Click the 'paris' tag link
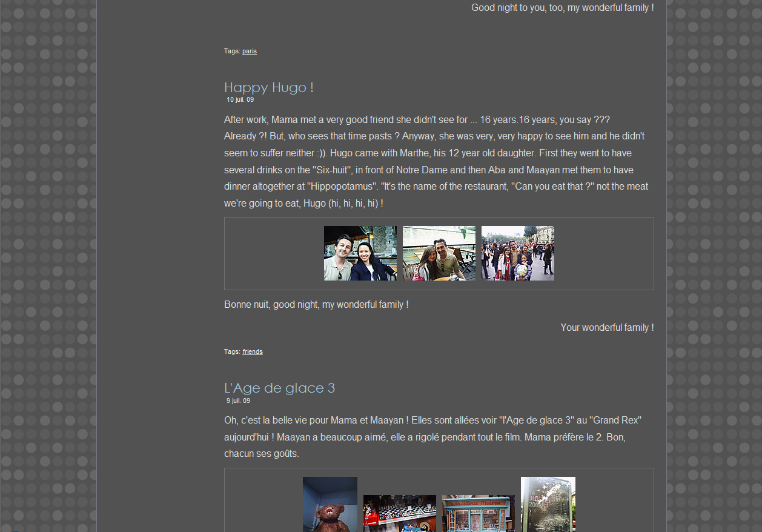 click(249, 51)
